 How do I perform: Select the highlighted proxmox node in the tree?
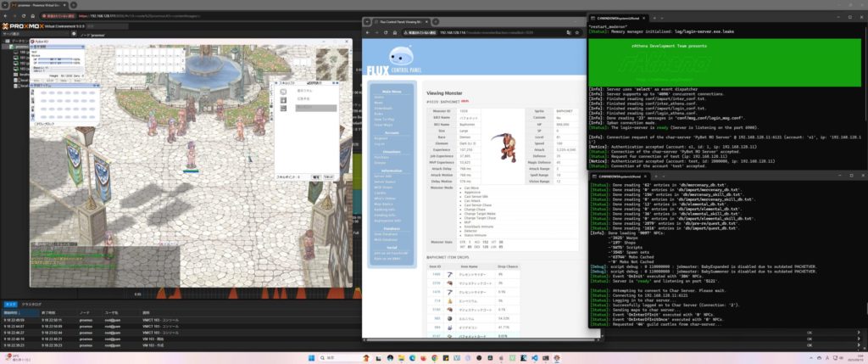click(19, 48)
